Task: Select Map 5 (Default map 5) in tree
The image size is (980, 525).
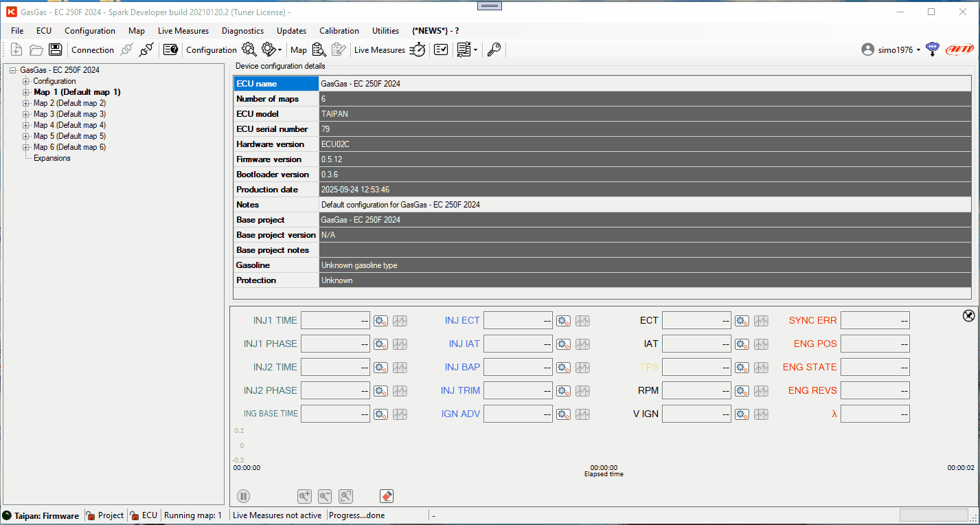Action: pyautogui.click(x=69, y=136)
